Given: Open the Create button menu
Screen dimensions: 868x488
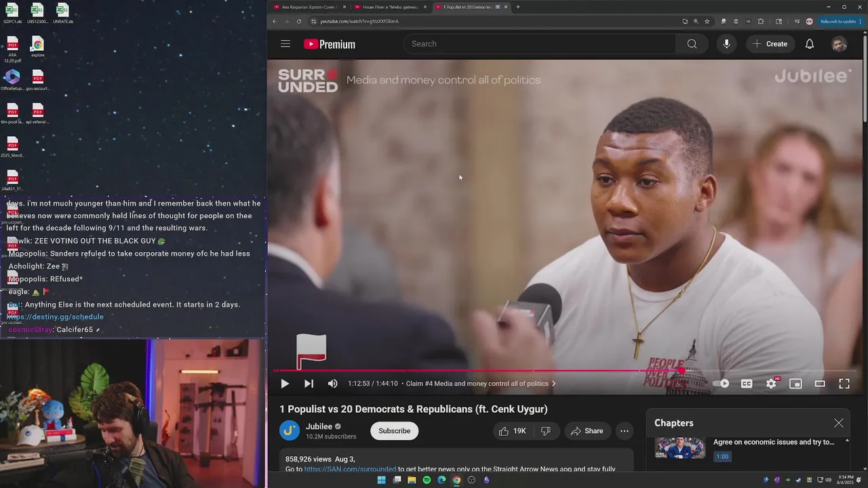Looking at the screenshot, I should click(x=770, y=44).
